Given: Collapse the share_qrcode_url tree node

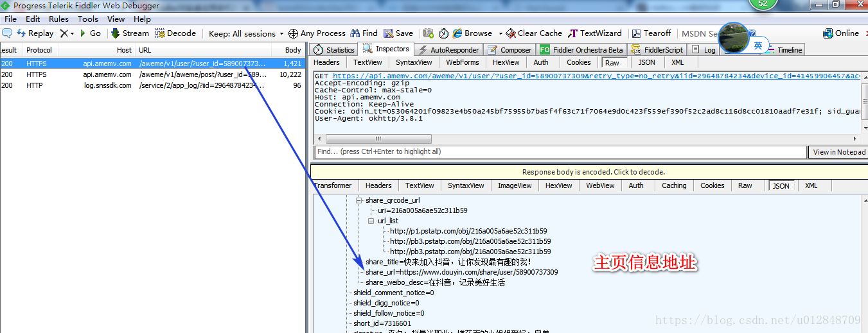Looking at the screenshot, I should (x=359, y=200).
